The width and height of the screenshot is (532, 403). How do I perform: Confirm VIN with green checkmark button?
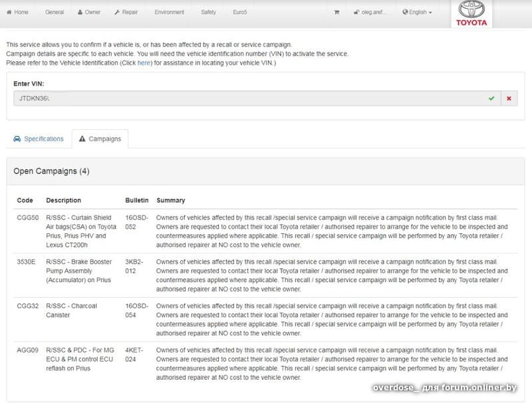(x=491, y=98)
